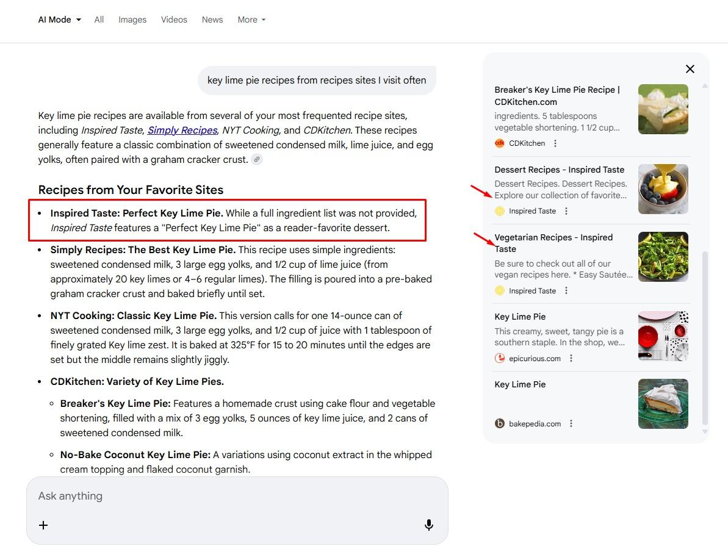728x560 pixels.
Task: Click the Vegetarian Recipes greens thumbnail
Action: pos(663,257)
